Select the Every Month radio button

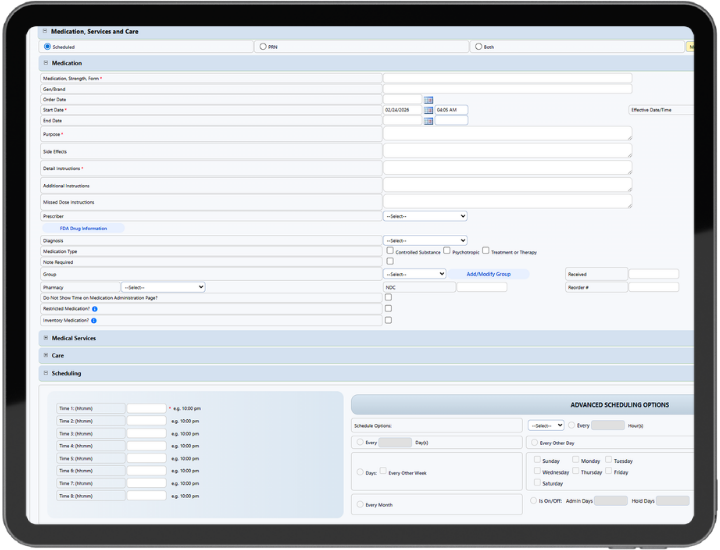[x=360, y=504]
